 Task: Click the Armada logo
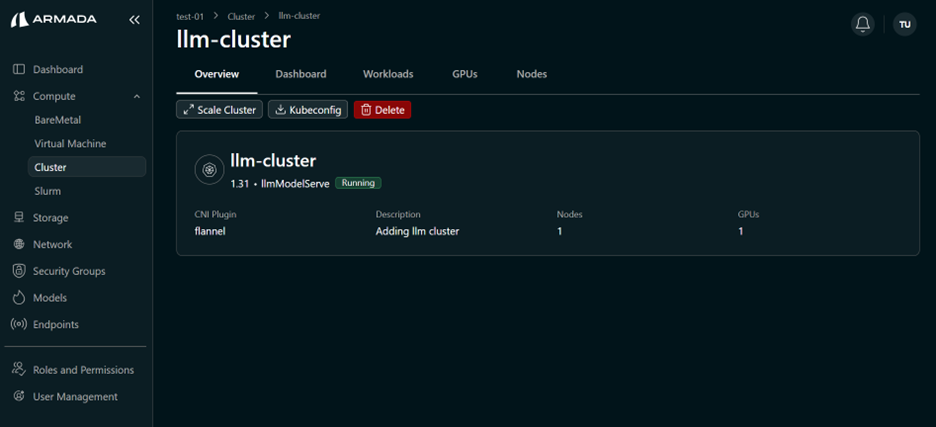pyautogui.click(x=53, y=20)
